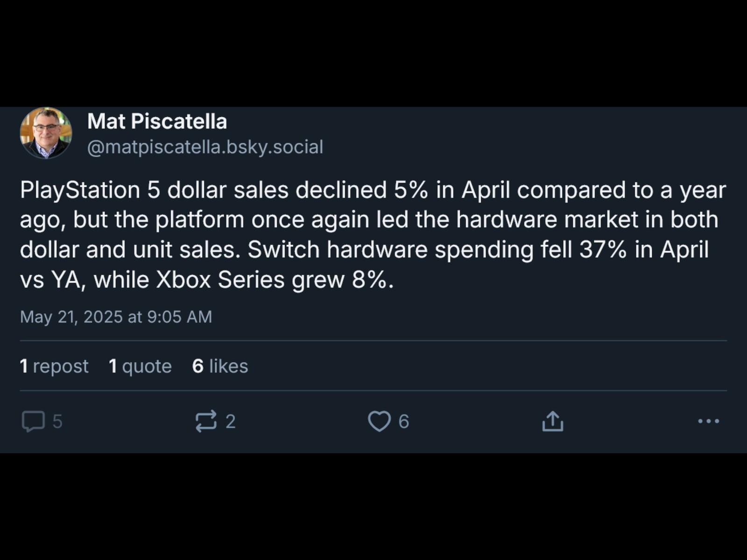Click "Xbox Series" in the post text
The height and width of the screenshot is (560, 747).
coord(220,280)
